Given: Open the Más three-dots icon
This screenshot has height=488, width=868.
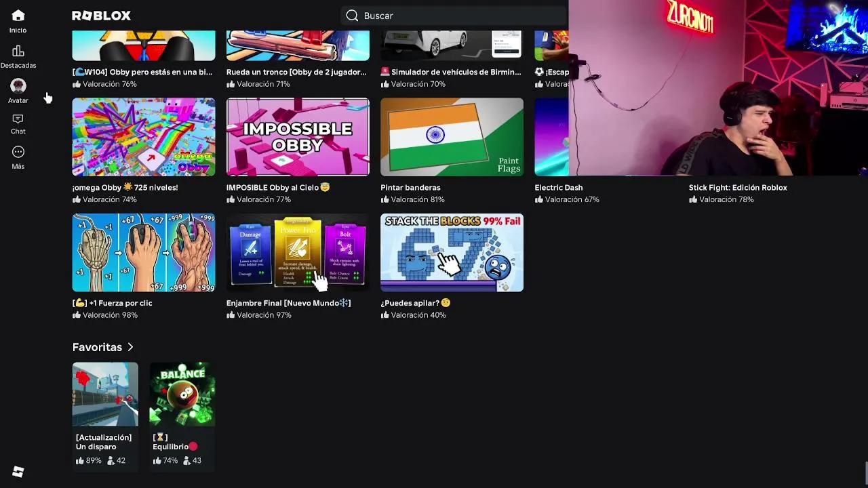Looking at the screenshot, I should [x=18, y=152].
